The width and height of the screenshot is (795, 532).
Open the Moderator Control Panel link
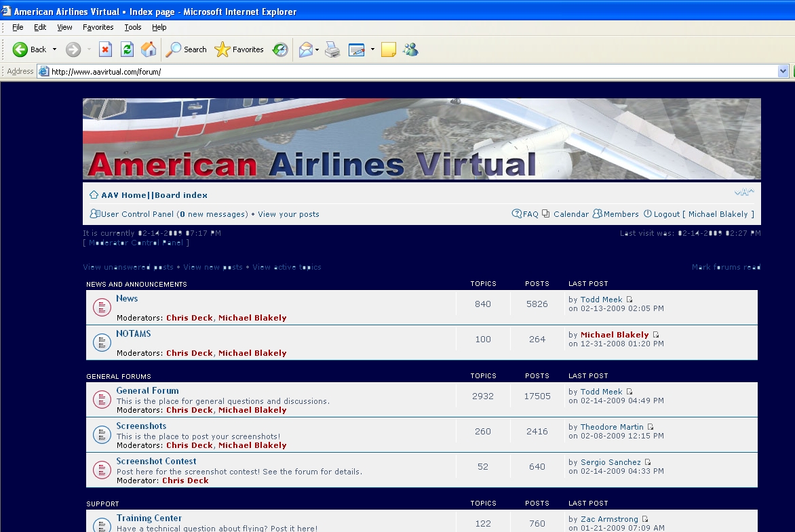[x=136, y=243]
